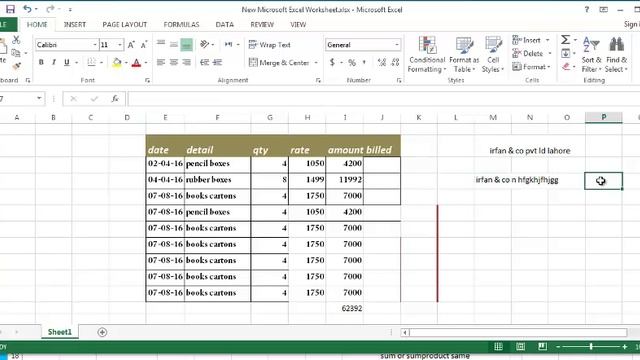The height and width of the screenshot is (360, 640).
Task: Select Middle Align icon
Action: point(174,44)
